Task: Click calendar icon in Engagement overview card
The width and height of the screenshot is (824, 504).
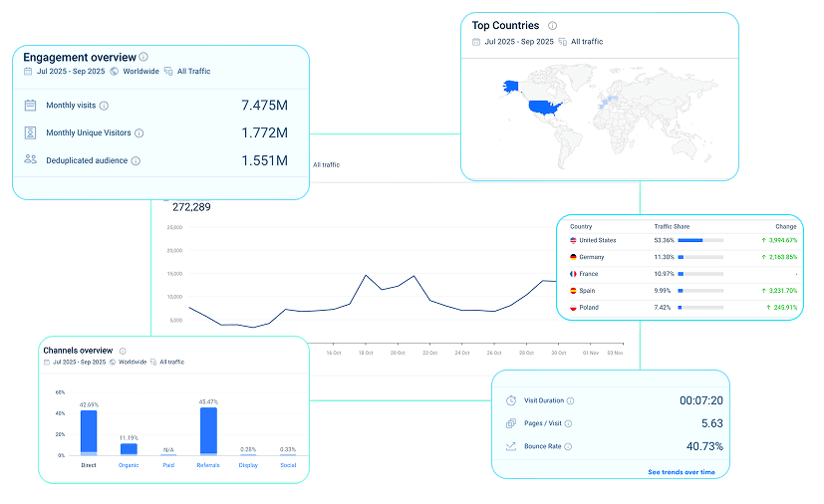Action: point(28,72)
